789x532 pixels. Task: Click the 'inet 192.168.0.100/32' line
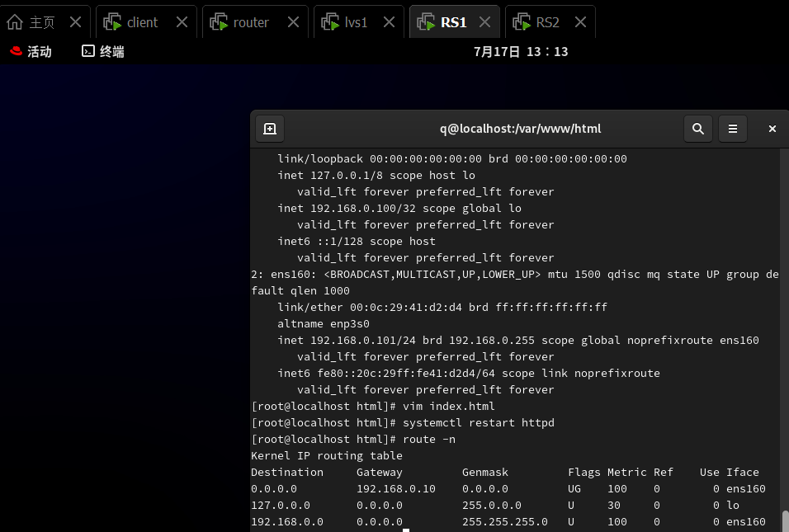(399, 209)
